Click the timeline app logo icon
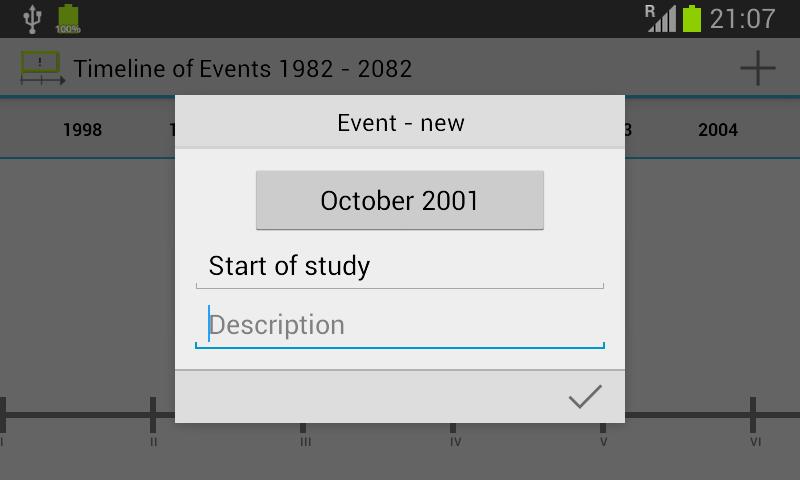 click(42, 68)
